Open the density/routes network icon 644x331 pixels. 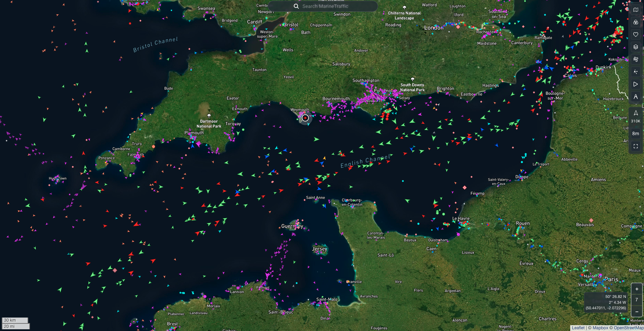coord(636,72)
